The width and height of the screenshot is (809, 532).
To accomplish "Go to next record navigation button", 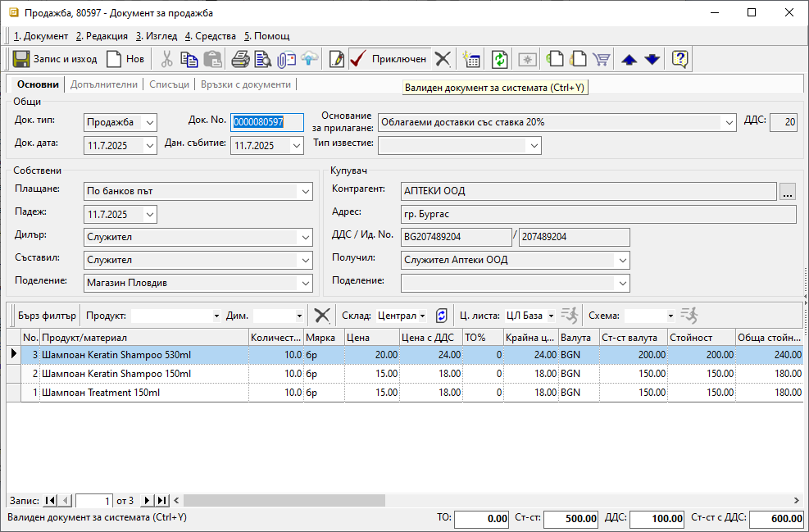I will coord(147,500).
